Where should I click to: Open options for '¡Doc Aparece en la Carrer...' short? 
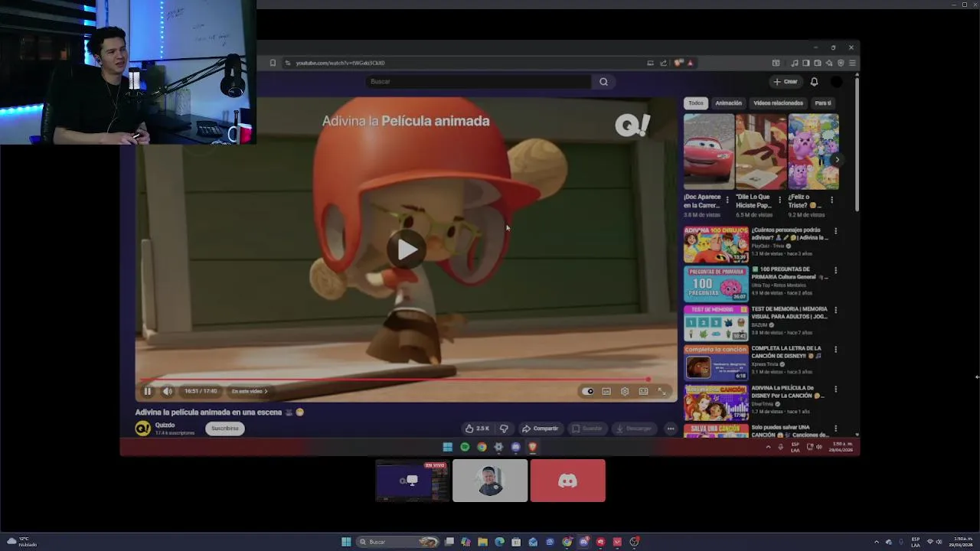pos(727,200)
